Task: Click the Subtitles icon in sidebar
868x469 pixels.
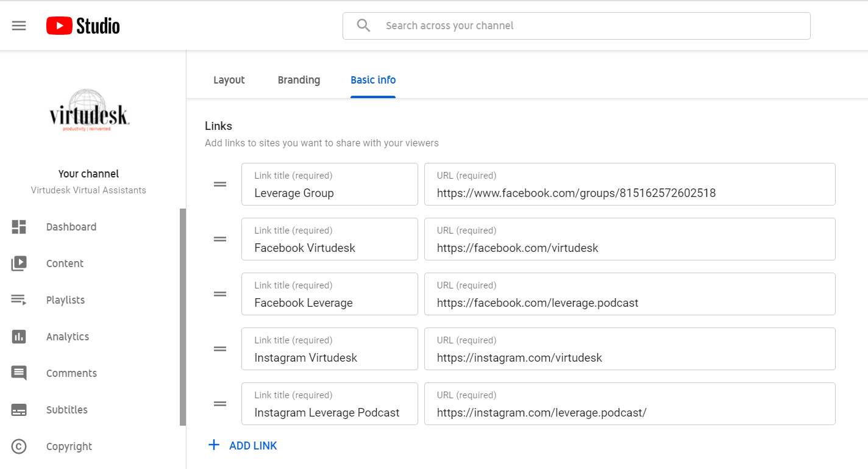Action: pyautogui.click(x=19, y=410)
